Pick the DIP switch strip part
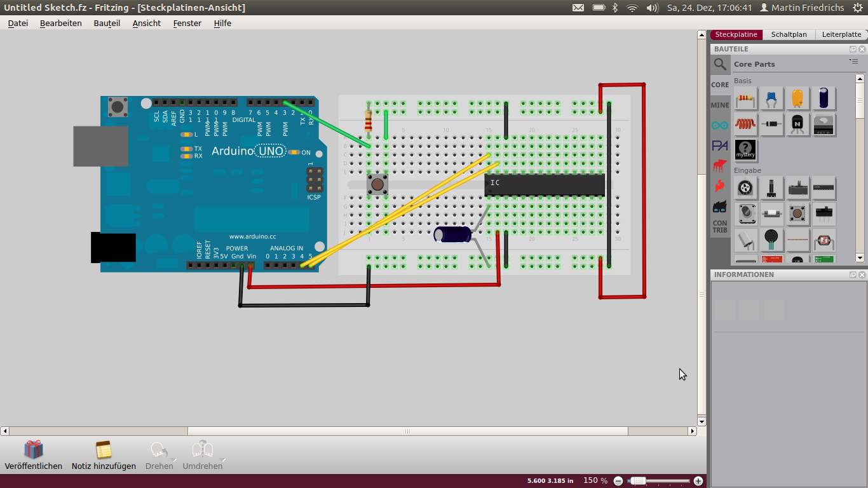The width and height of the screenshot is (868, 488). [x=824, y=188]
